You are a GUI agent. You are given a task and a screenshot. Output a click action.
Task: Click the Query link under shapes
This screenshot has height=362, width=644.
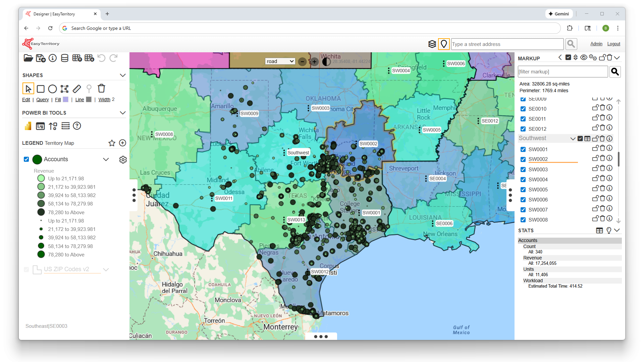42,100
